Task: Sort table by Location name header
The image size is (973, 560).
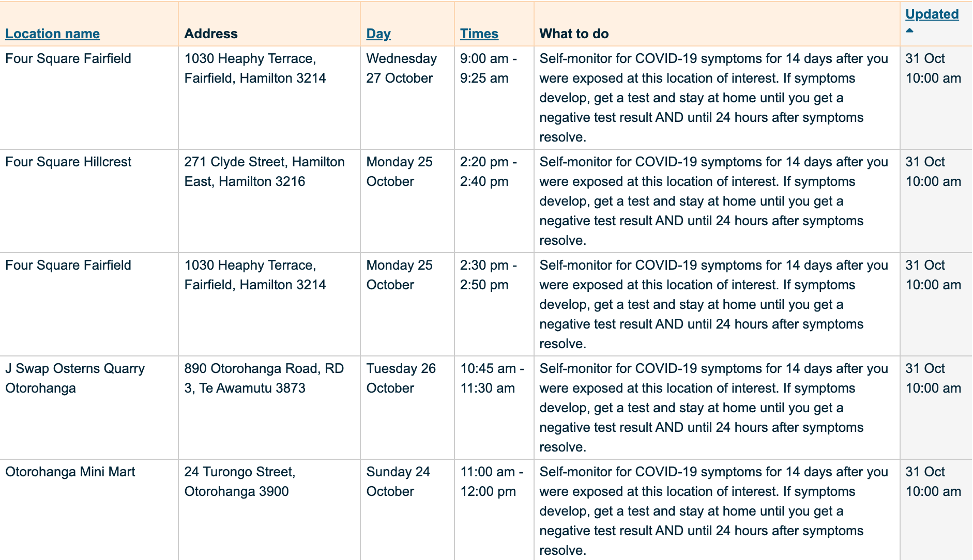Action: tap(52, 34)
